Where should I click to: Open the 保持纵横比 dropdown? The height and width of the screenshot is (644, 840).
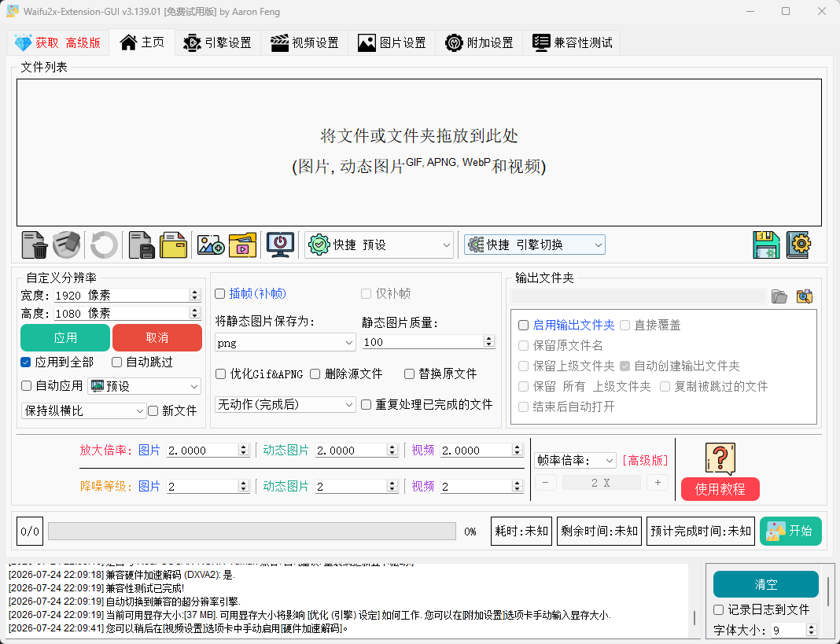(x=83, y=411)
